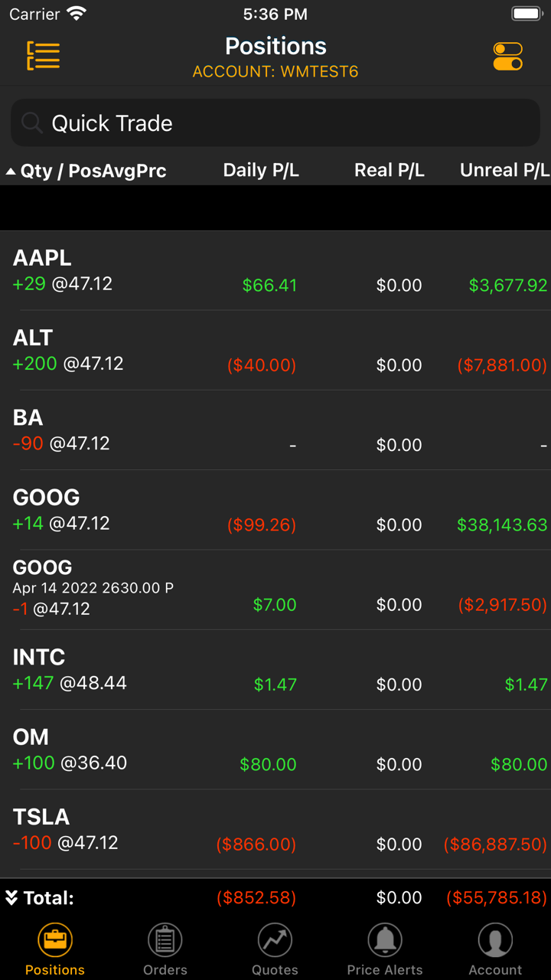Screen dimensions: 551x980
Task: Open the Price Alerts bell icon
Action: click(385, 940)
